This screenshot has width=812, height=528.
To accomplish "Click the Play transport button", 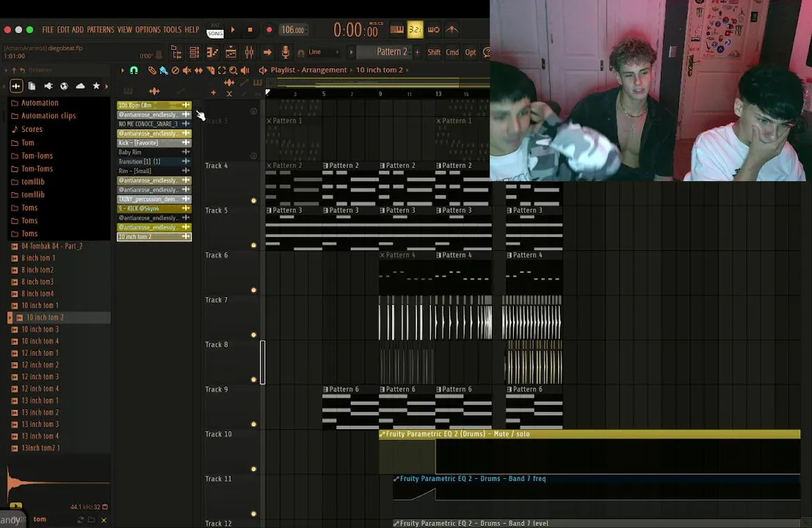I will point(233,30).
